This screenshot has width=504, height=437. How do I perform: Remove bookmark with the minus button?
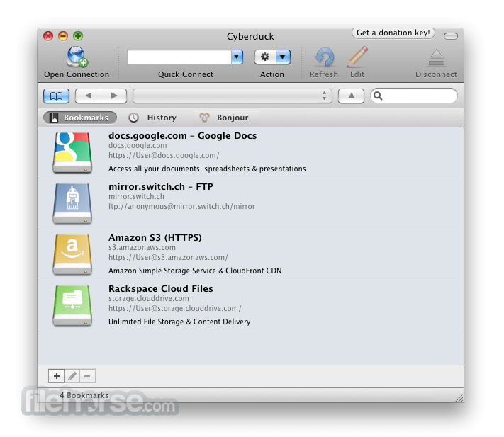87,376
